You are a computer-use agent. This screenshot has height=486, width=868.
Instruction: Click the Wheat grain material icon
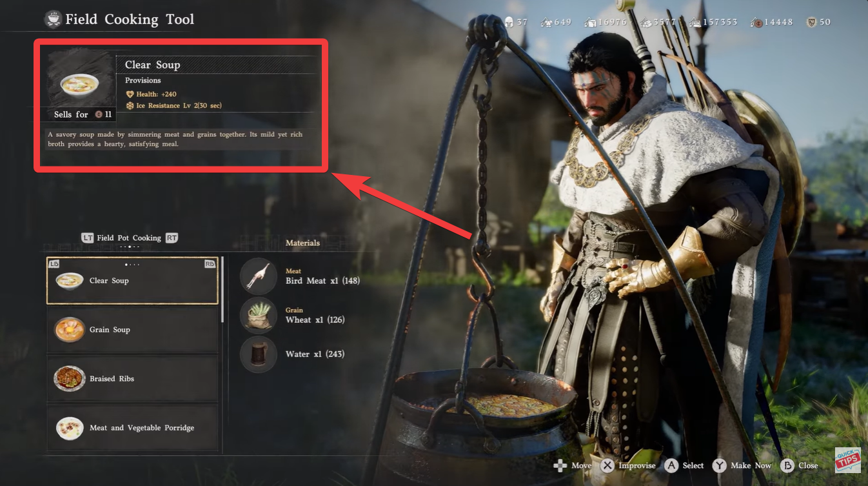[259, 315]
